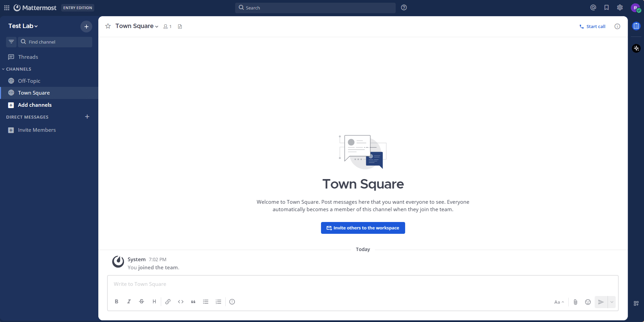The width and height of the screenshot is (644, 322).
Task: Open the emoji picker
Action: [x=588, y=302]
